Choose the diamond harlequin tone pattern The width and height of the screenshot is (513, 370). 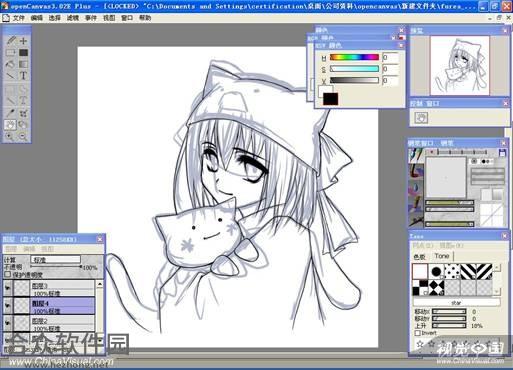pos(436,288)
